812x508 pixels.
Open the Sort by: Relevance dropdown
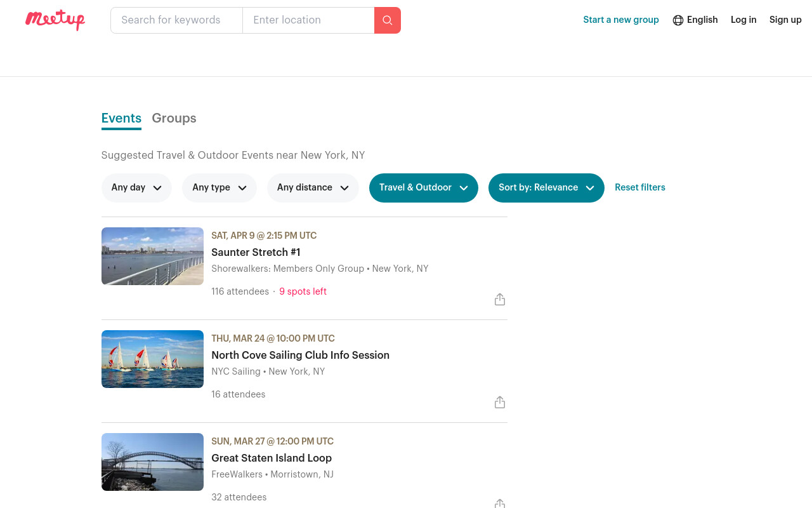[546, 188]
